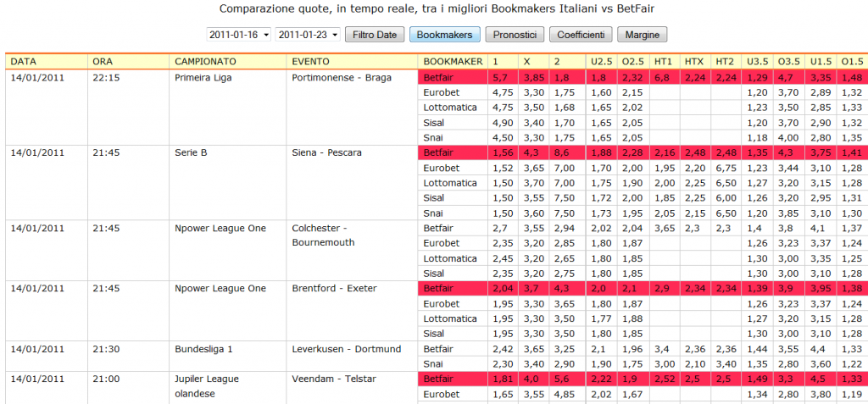Viewport: 868px width, 404px height.
Task: Click the HT2 column header
Action: coord(724,62)
